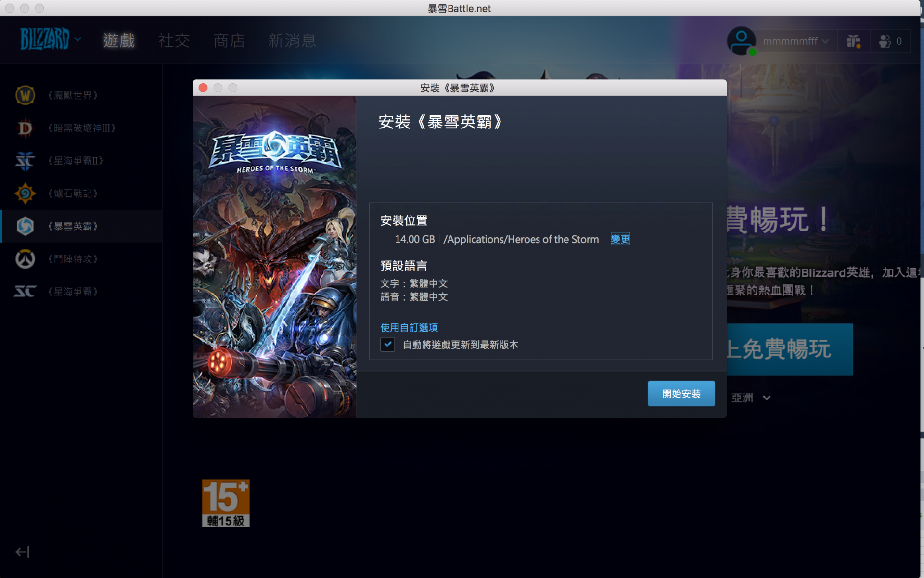The image size is (924, 578).
Task: Click the World of Warcraft game icon
Action: click(x=25, y=95)
